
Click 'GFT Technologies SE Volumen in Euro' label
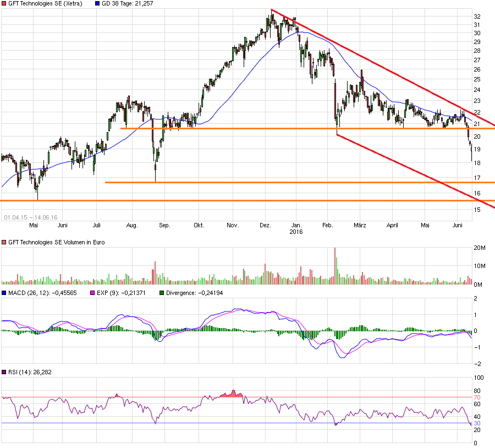coord(57,242)
